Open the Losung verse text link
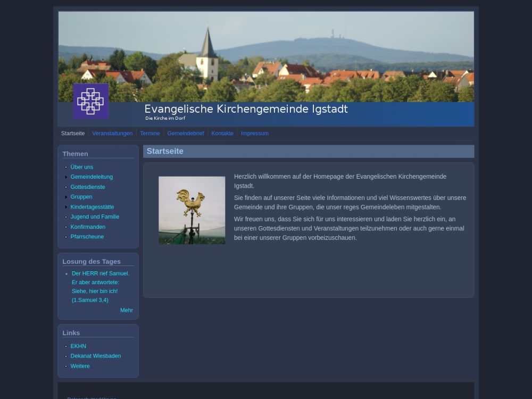532x399 pixels. tap(100, 287)
